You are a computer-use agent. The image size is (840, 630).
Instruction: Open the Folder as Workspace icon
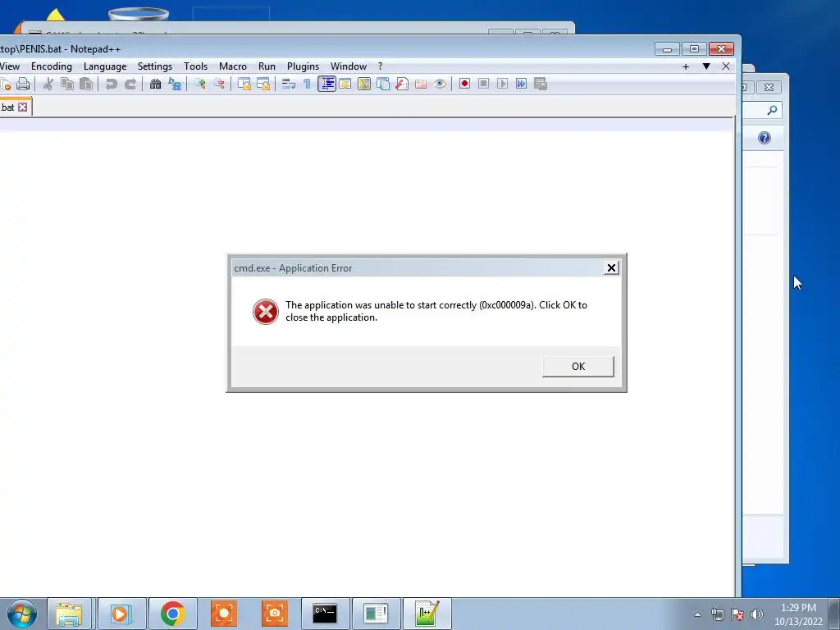coord(421,84)
